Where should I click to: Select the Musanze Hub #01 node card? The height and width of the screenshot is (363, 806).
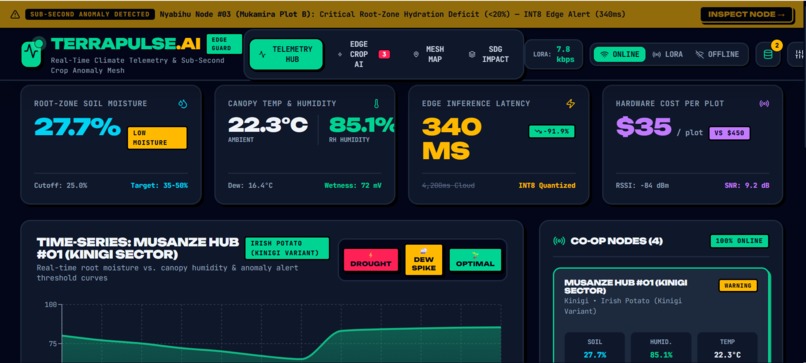pyautogui.click(x=662, y=315)
